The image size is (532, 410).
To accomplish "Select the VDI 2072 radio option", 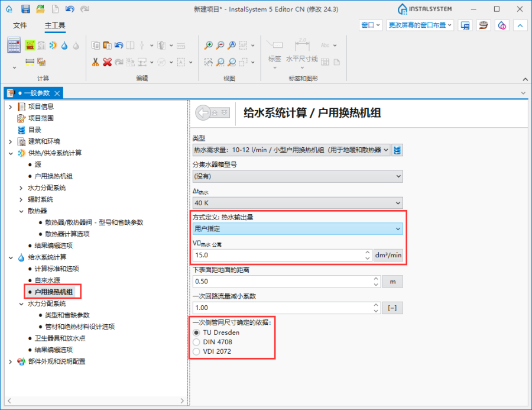I will coord(196,351).
